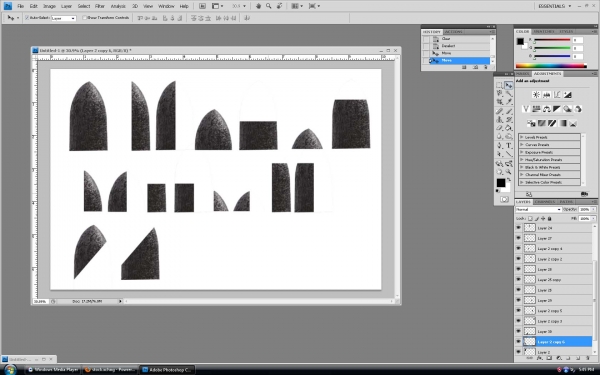Viewport: 600px width, 375px height.
Task: Select the Brush tool
Action: pyautogui.click(x=509, y=111)
